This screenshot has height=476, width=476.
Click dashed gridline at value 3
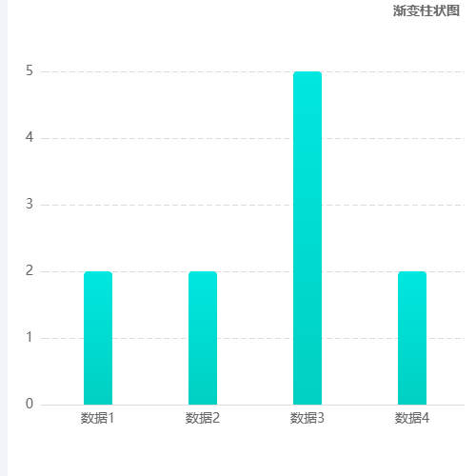252,205
